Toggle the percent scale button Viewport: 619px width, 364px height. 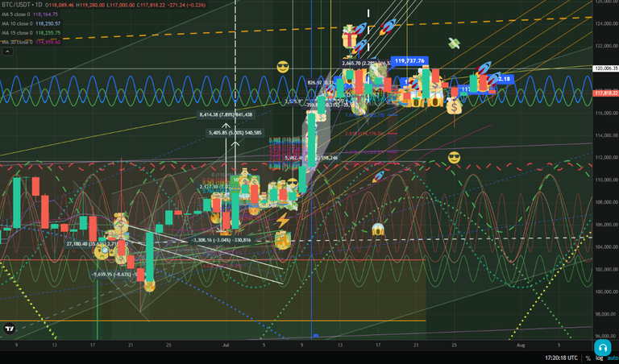(x=588, y=358)
